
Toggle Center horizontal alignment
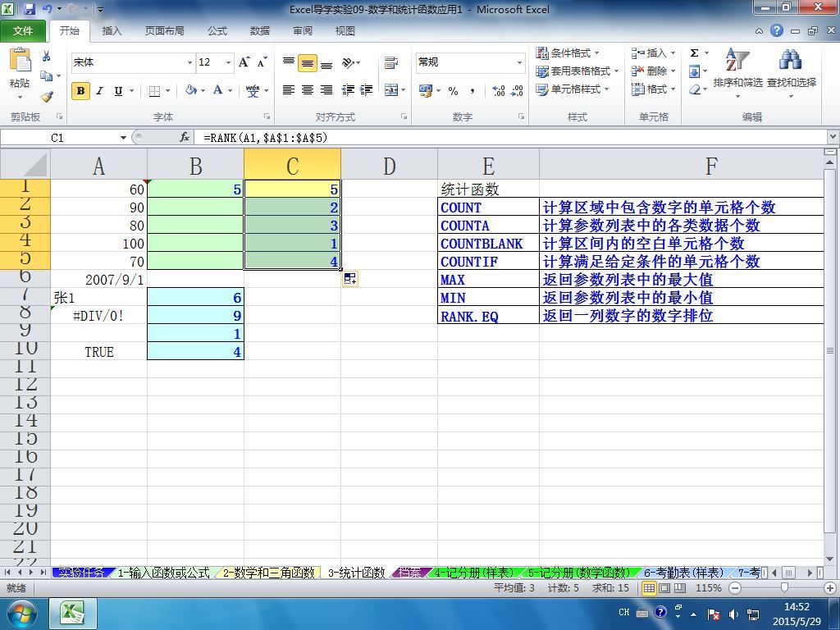coord(308,90)
